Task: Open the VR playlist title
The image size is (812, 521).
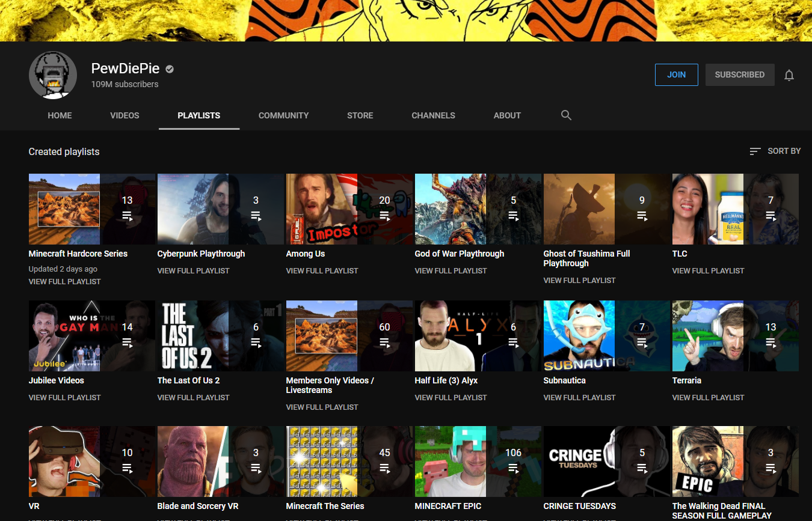Action: pos(34,506)
